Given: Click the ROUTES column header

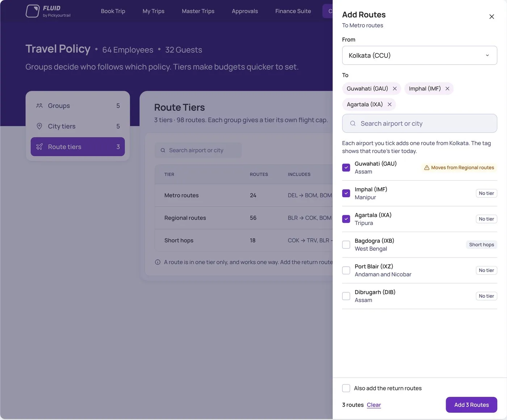Looking at the screenshot, I should tap(259, 174).
